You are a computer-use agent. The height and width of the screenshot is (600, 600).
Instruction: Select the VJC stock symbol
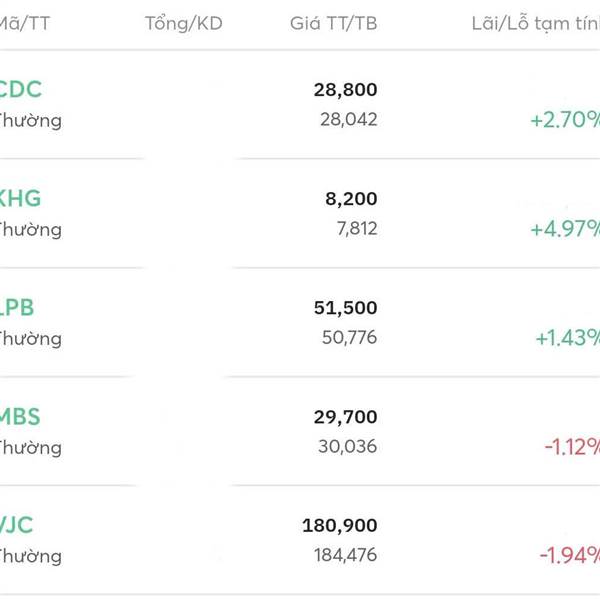pos(17,525)
